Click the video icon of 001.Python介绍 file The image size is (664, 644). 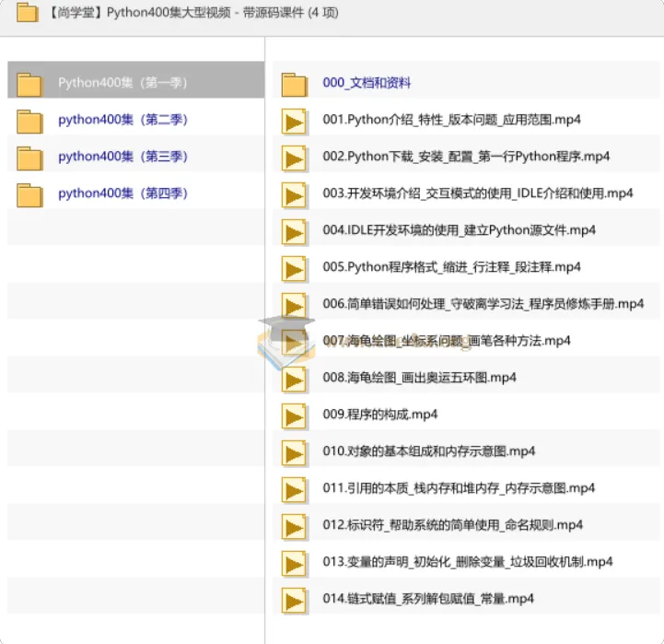click(x=295, y=122)
